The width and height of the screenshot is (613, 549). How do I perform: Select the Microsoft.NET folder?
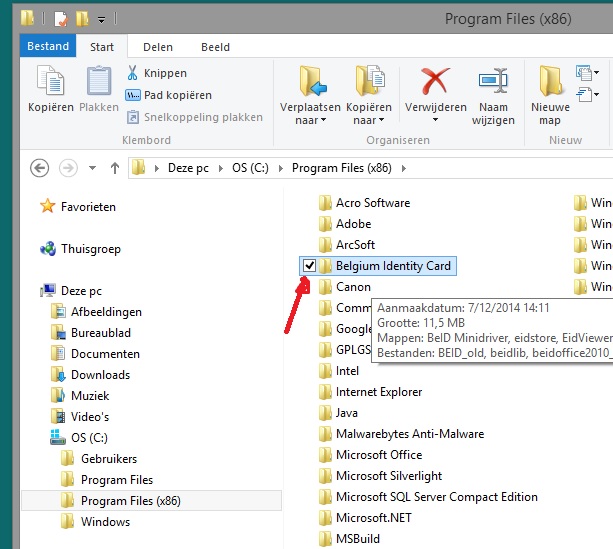[x=374, y=518]
